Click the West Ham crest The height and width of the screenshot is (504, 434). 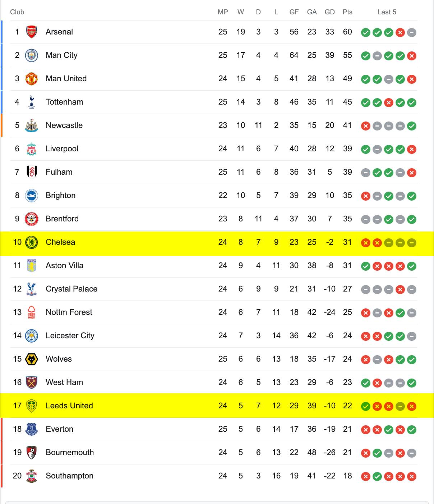coord(32,382)
